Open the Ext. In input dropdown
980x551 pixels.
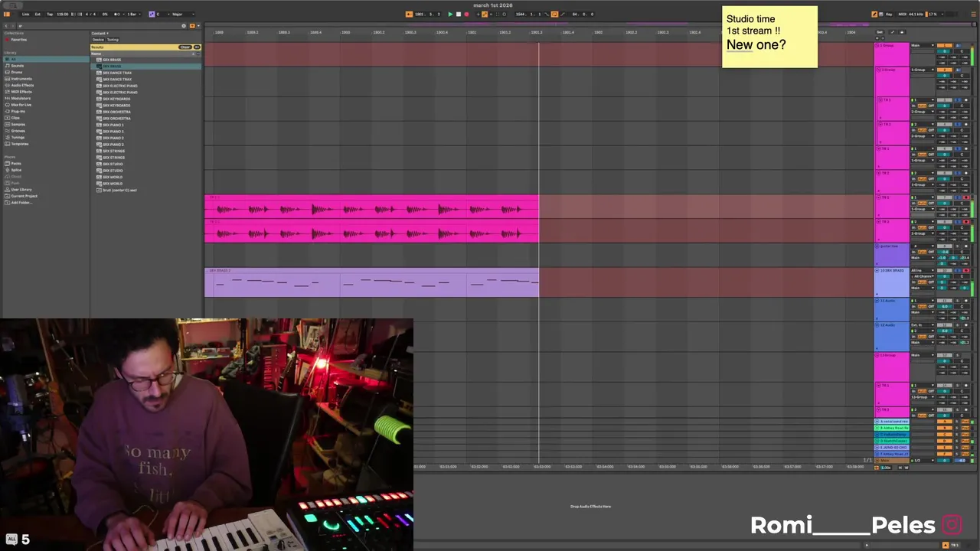tap(923, 325)
